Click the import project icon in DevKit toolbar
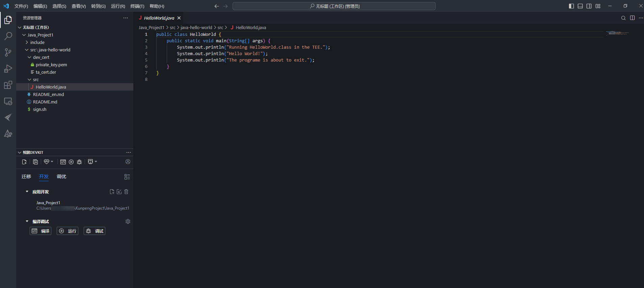 pyautogui.click(x=35, y=162)
